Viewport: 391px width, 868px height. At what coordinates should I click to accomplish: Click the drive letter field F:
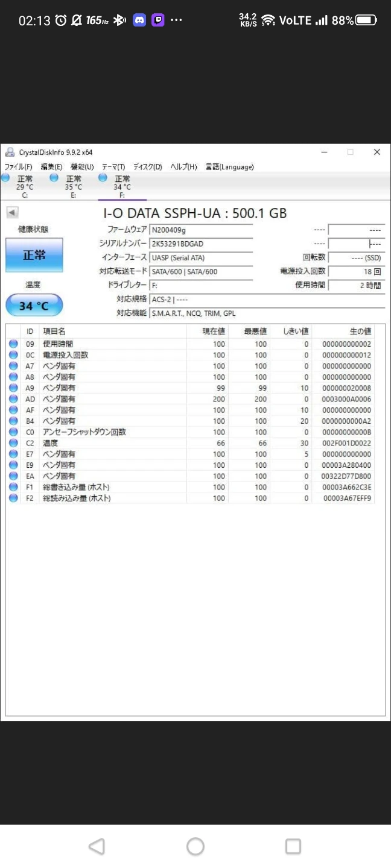[201, 285]
